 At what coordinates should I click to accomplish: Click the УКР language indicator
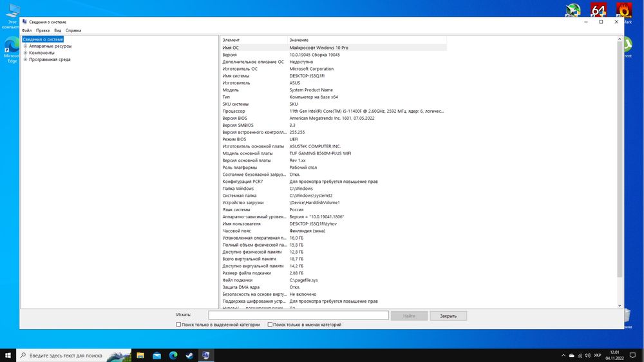coord(598,356)
